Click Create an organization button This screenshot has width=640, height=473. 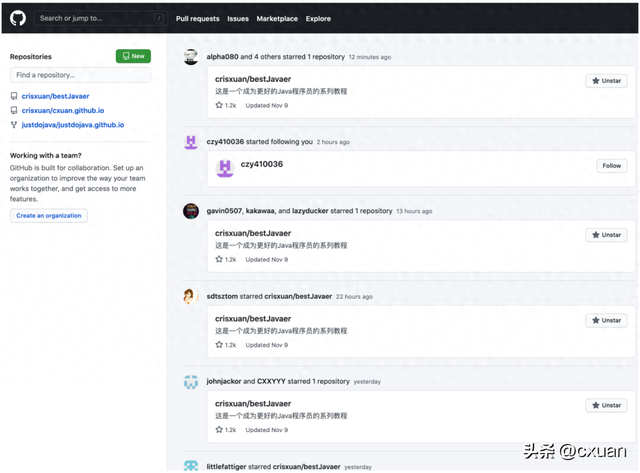tap(49, 215)
